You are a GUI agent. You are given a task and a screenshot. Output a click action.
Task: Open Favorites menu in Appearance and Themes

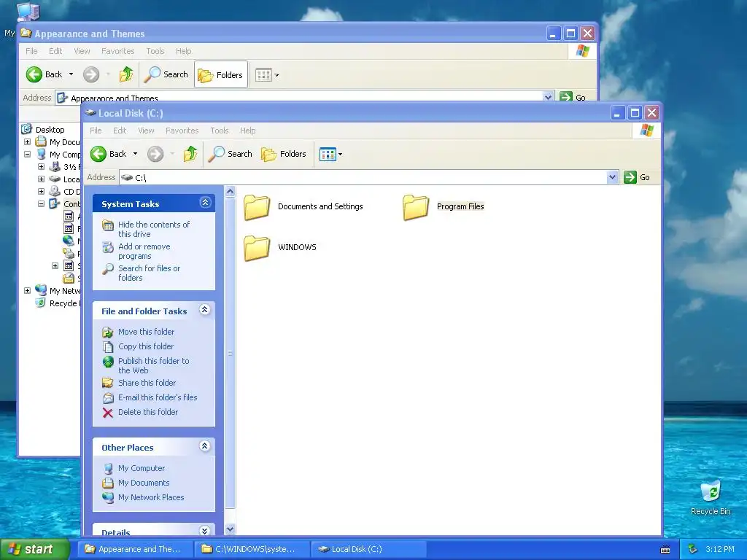click(x=117, y=51)
